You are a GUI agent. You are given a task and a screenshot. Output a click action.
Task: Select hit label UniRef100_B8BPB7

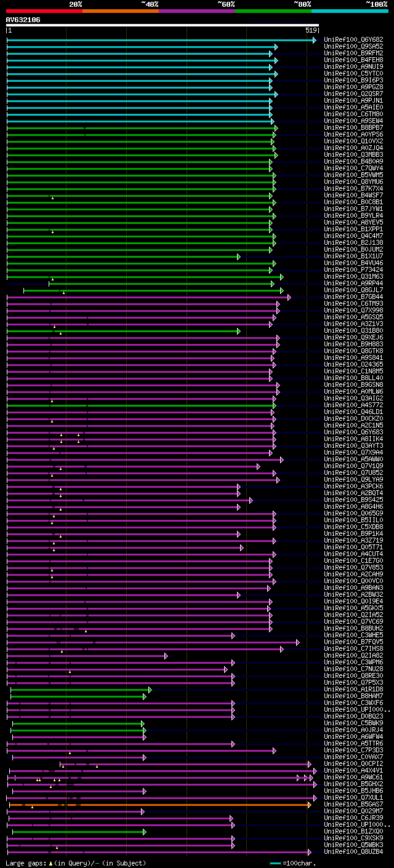click(353, 128)
